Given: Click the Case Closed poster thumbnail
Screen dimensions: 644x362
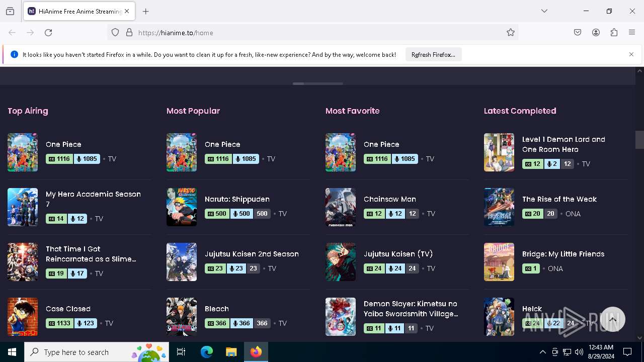Looking at the screenshot, I should [x=23, y=317].
